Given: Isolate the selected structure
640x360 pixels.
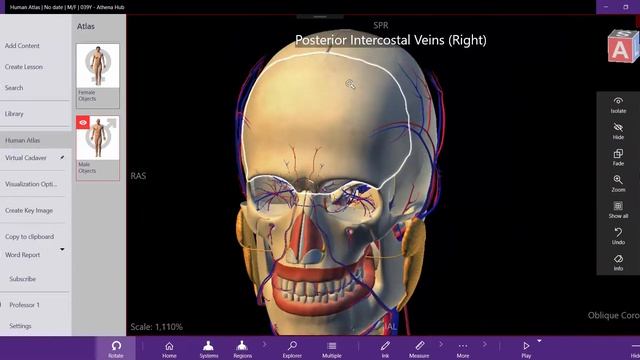Looking at the screenshot, I should pyautogui.click(x=618, y=105).
